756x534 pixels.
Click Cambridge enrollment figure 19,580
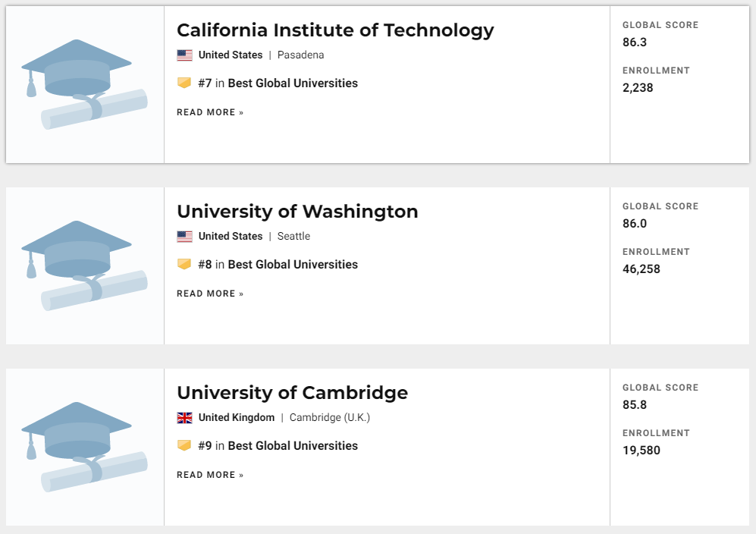pyautogui.click(x=642, y=451)
